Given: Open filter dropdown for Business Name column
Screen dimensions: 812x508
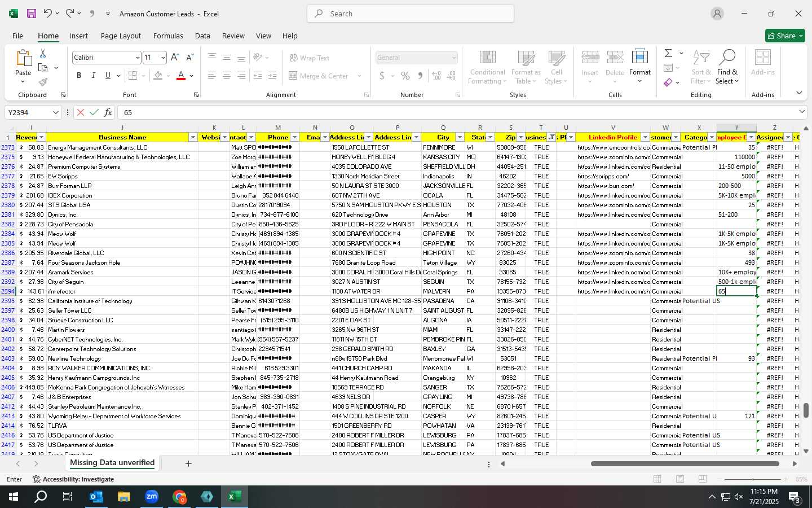Looking at the screenshot, I should click(x=193, y=138).
